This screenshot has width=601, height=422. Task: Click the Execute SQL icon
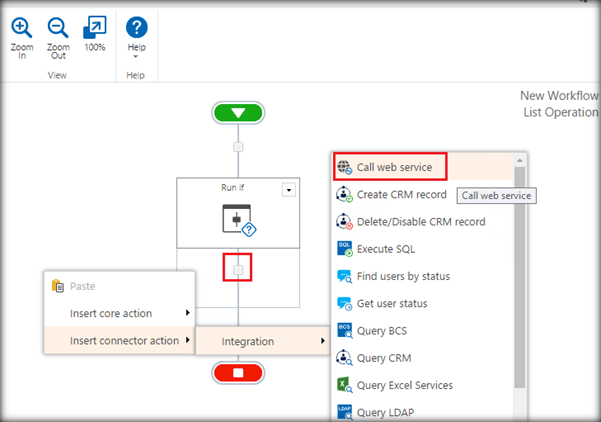pyautogui.click(x=345, y=249)
